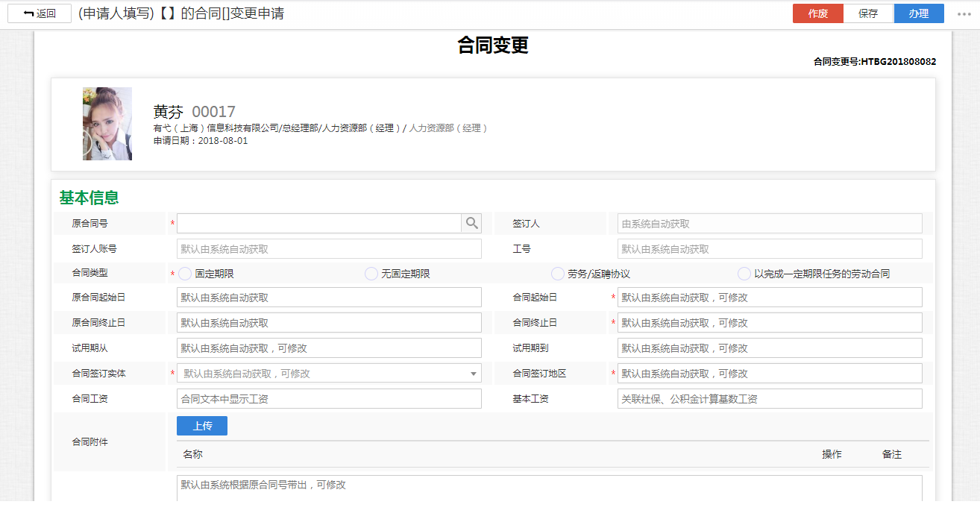The image size is (980, 522).
Task: Click the employee profile photo of 黄芬
Action: pos(107,124)
